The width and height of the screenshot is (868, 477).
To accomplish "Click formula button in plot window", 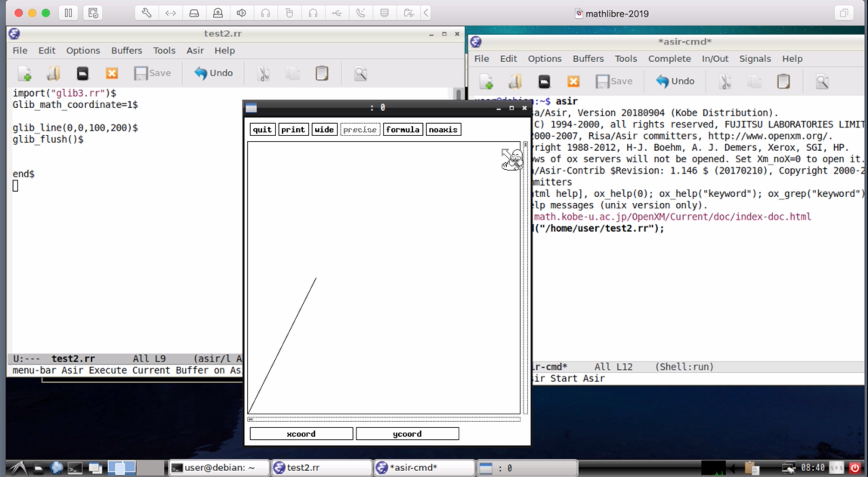I will click(x=403, y=129).
